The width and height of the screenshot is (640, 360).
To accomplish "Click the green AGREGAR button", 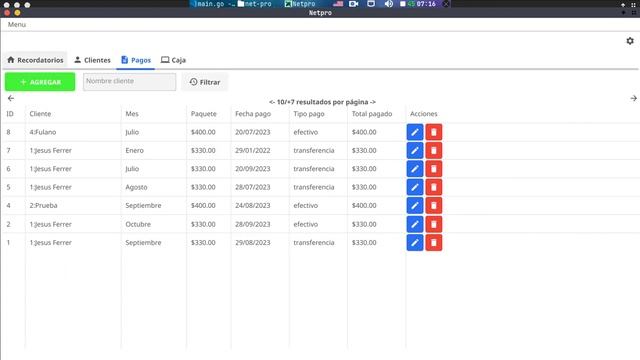I will click(x=40, y=82).
